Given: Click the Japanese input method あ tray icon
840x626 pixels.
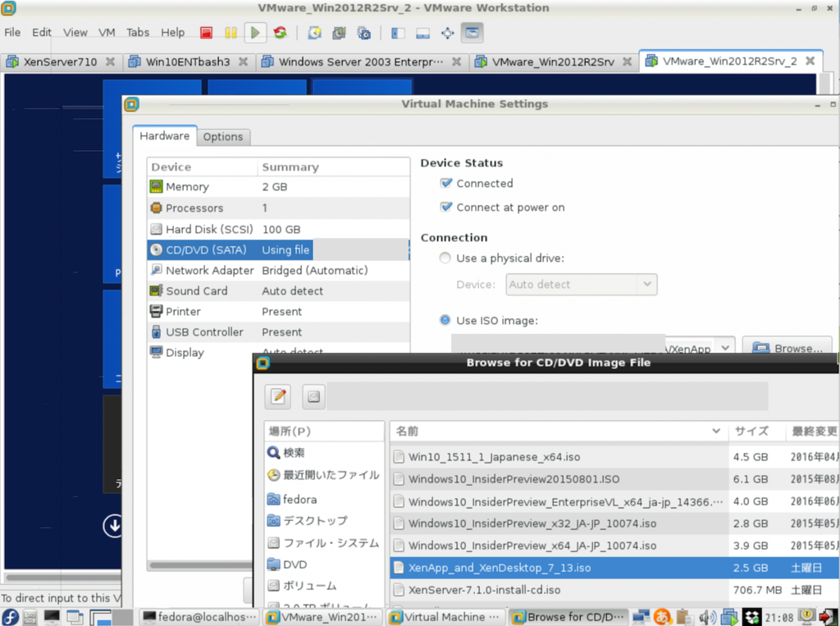Looking at the screenshot, I should point(663,618).
